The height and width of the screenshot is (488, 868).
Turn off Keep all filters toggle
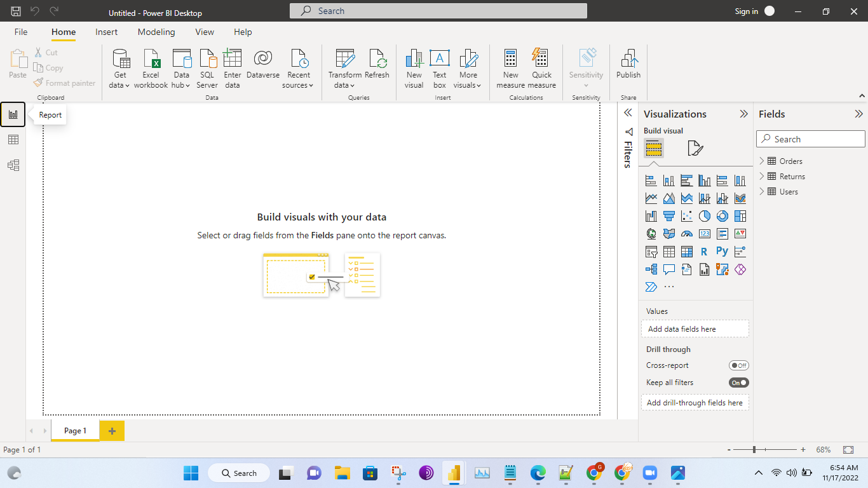pos(739,383)
